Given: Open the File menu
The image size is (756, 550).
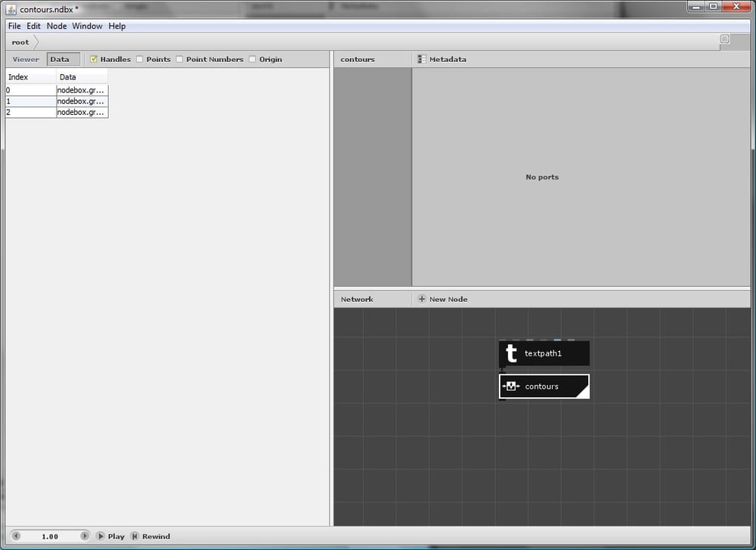Looking at the screenshot, I should click(14, 26).
